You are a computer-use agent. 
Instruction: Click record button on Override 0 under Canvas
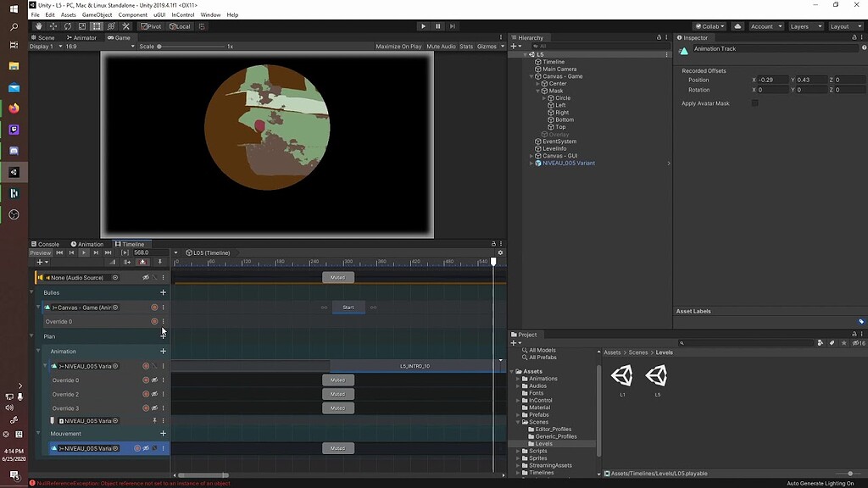point(154,322)
